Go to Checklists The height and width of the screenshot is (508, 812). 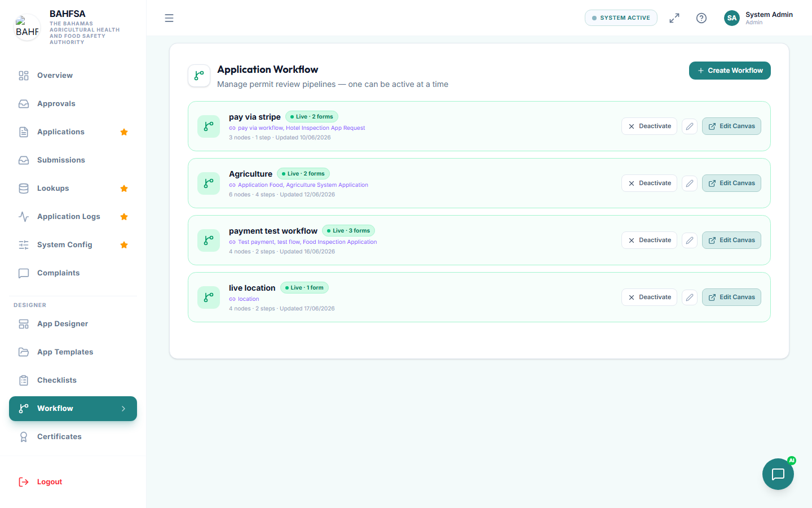tap(73, 380)
